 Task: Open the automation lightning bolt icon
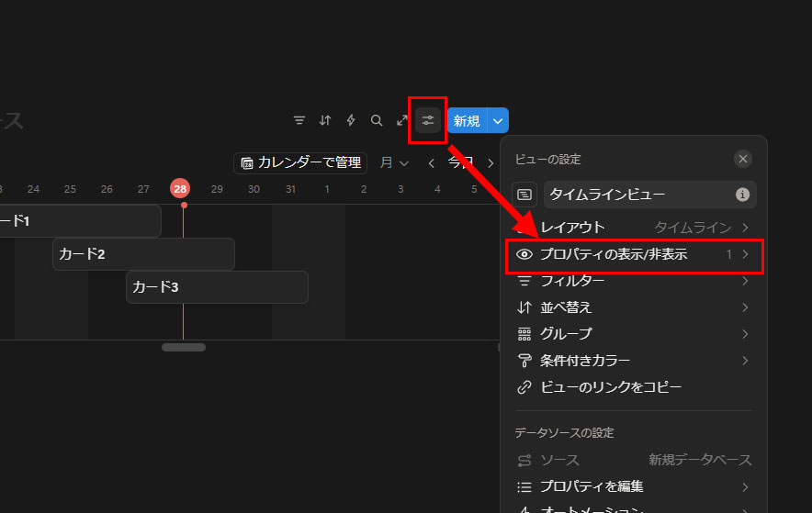(x=351, y=120)
